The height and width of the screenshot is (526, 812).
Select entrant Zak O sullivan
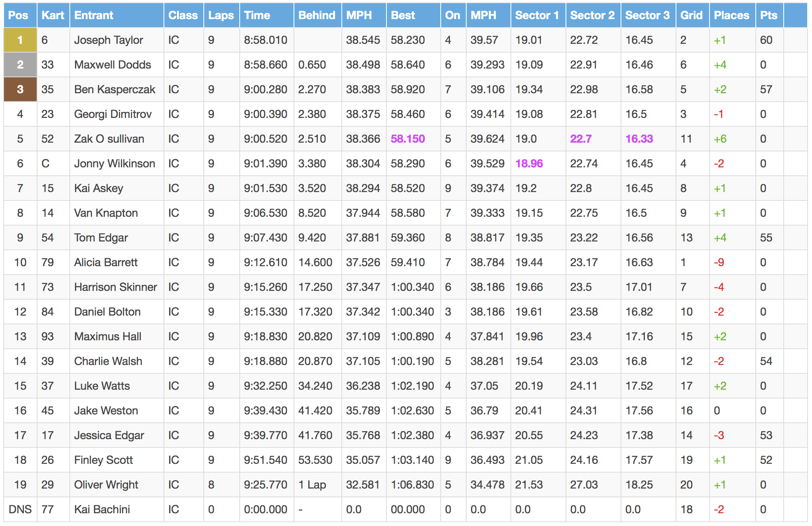pyautogui.click(x=109, y=139)
